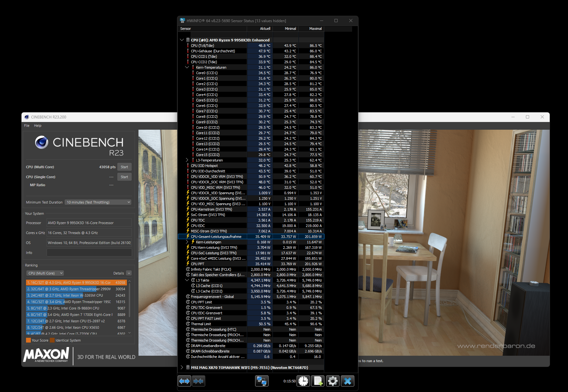
Task: Click the Processor name field
Action: coord(89,223)
